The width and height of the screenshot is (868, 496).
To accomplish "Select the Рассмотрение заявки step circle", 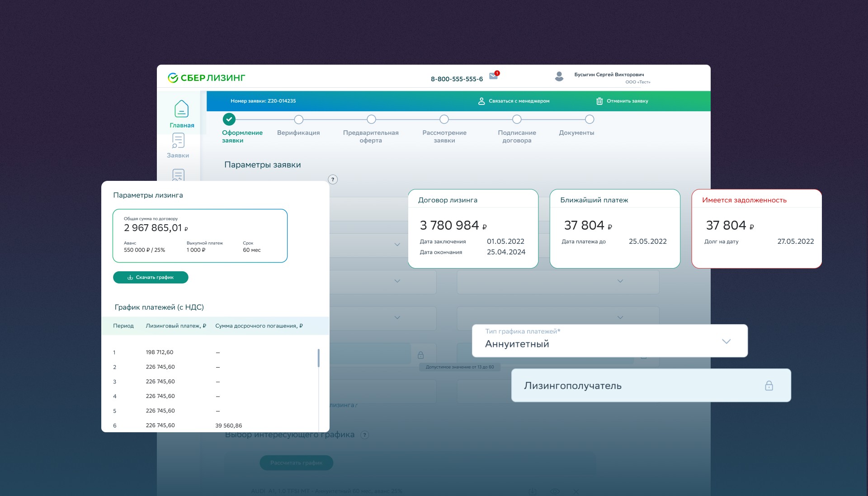I will click(x=444, y=119).
